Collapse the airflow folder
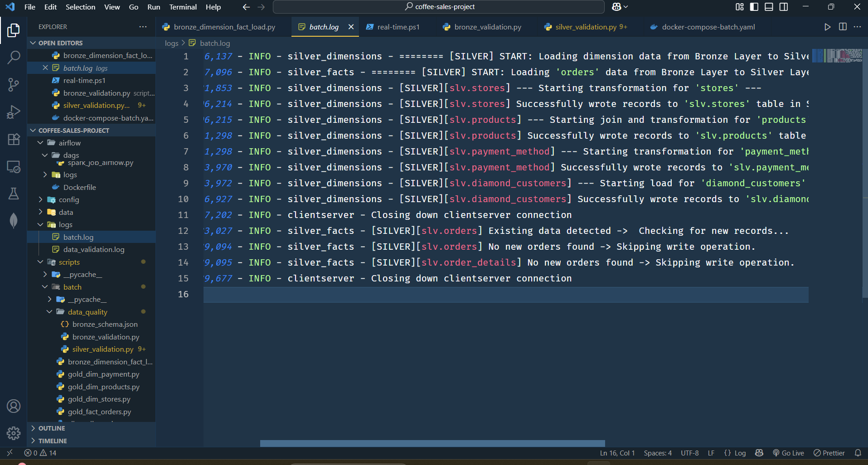868x465 pixels. (40, 143)
